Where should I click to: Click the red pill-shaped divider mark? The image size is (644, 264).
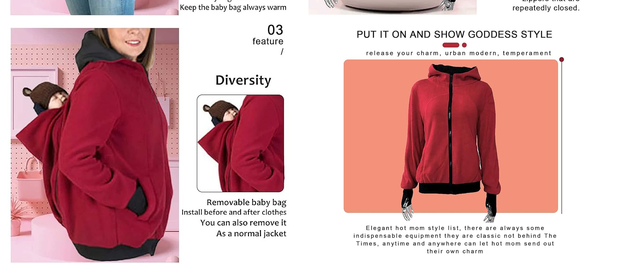pos(451,45)
